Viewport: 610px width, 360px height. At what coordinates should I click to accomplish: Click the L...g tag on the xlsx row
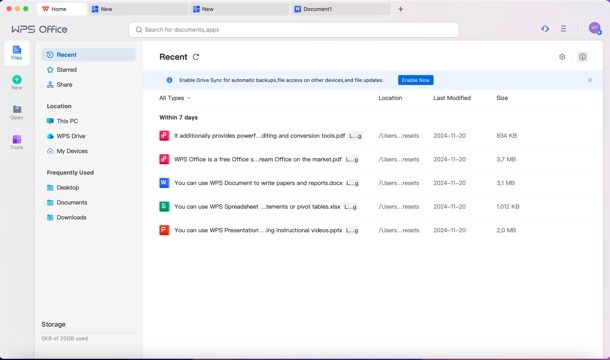click(x=350, y=207)
